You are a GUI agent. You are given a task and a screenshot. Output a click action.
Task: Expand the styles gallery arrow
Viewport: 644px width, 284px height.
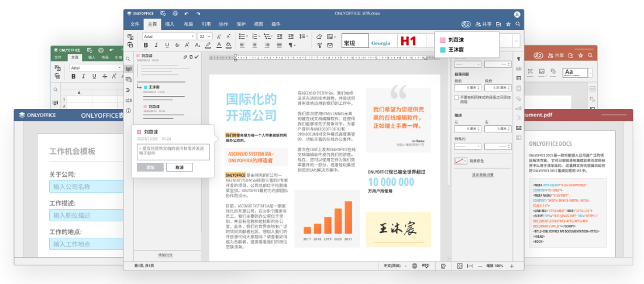coord(516,40)
